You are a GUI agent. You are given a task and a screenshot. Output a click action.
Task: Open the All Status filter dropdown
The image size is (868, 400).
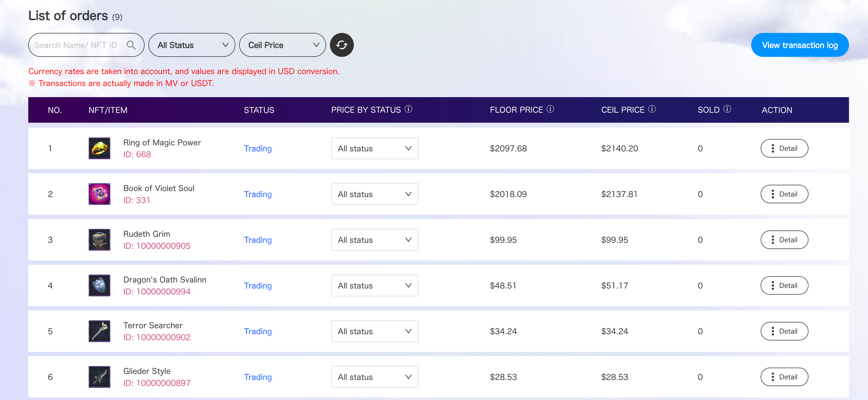(x=192, y=45)
